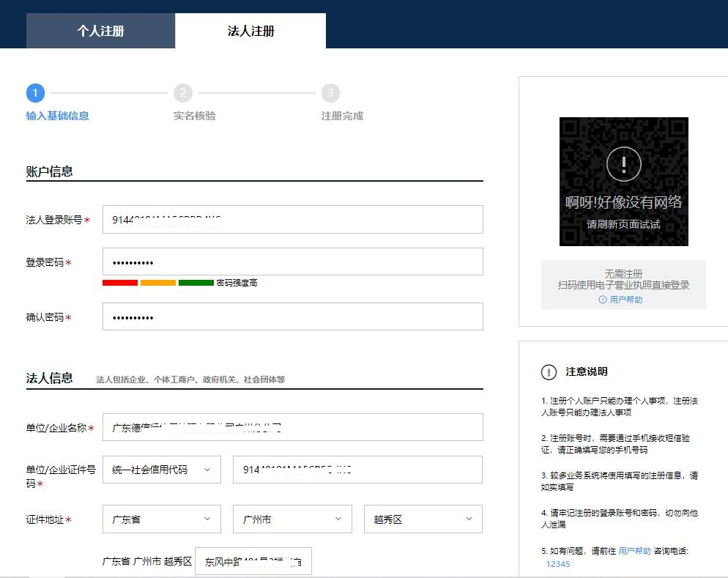This screenshot has width=728, height=578.
Task: Click the info icon beside 用户帮助
Action: point(603,300)
